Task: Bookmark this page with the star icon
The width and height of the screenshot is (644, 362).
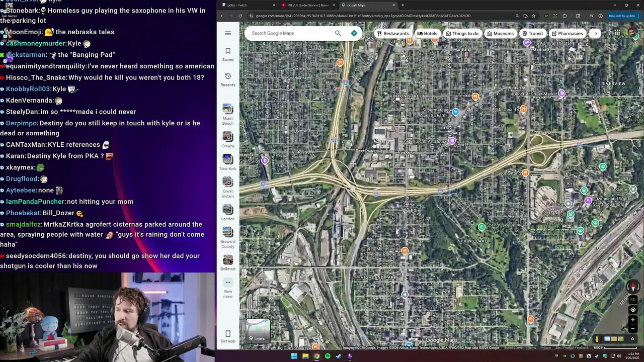Action: [534, 16]
